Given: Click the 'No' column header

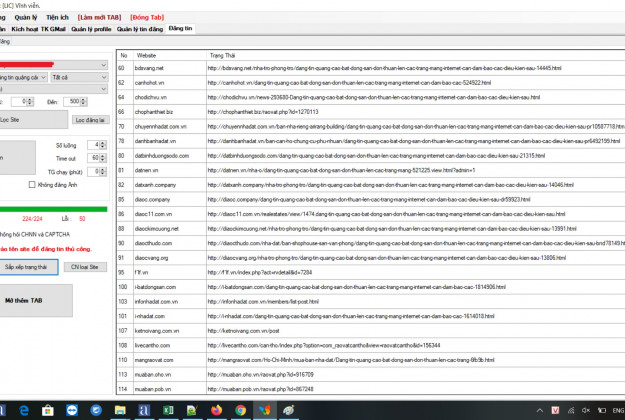Looking at the screenshot, I should (125, 55).
